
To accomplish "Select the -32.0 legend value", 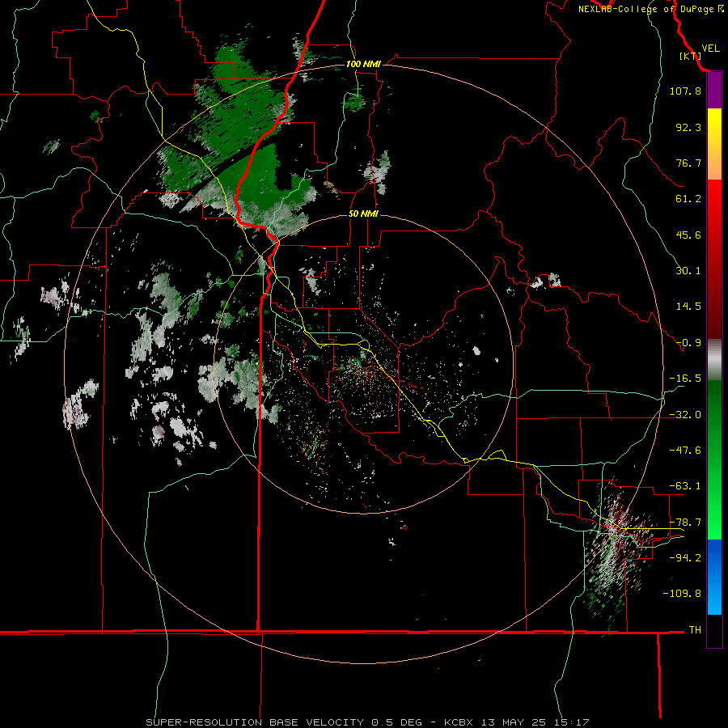I will coord(685,415).
